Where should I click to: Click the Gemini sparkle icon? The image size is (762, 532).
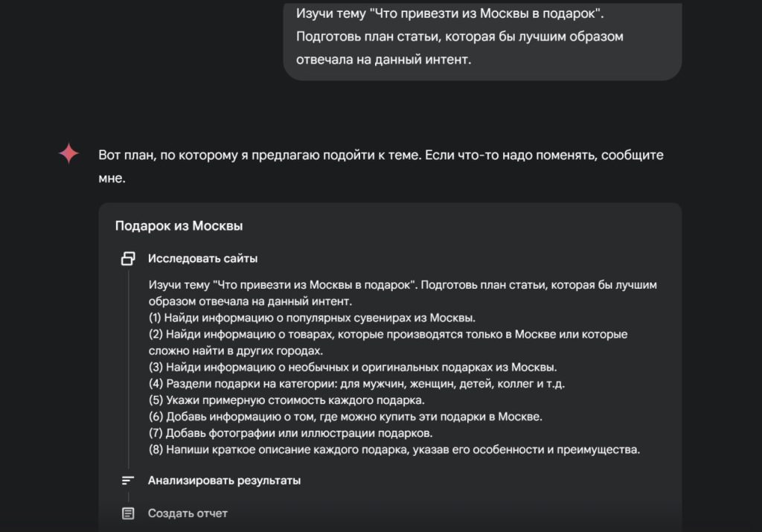68,154
